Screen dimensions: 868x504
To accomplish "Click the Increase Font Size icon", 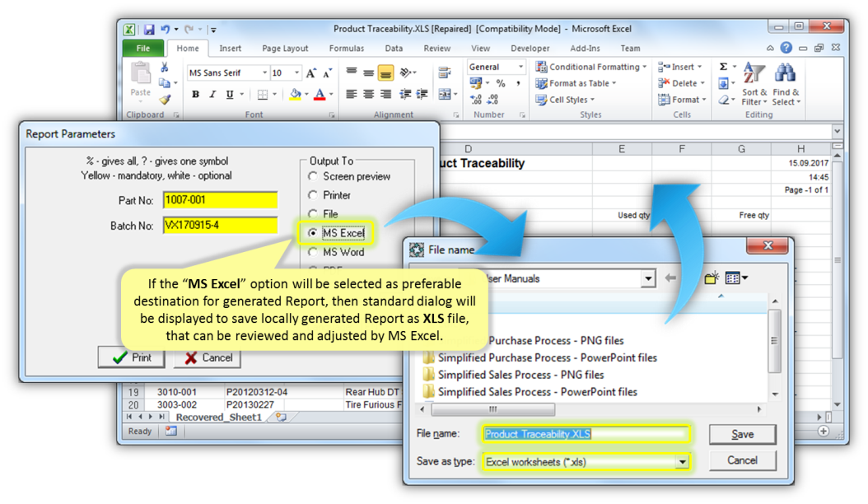I will (311, 73).
